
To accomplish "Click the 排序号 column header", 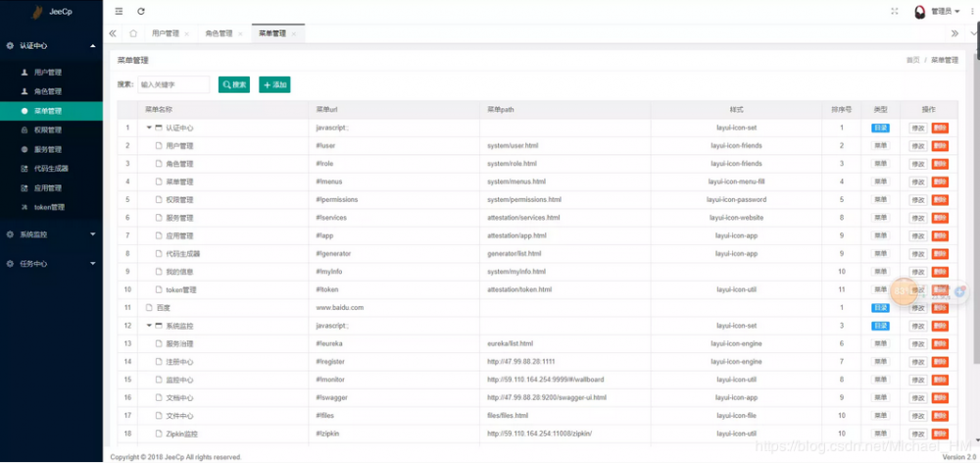I will (841, 110).
